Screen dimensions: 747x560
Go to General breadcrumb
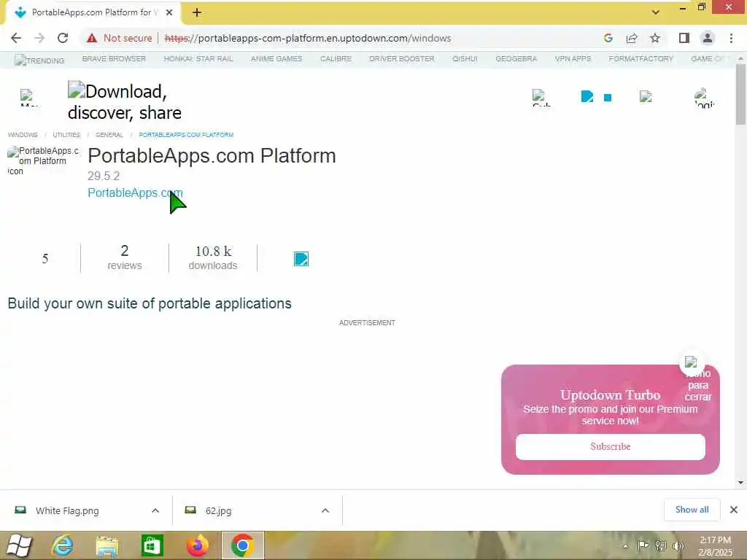click(x=109, y=135)
